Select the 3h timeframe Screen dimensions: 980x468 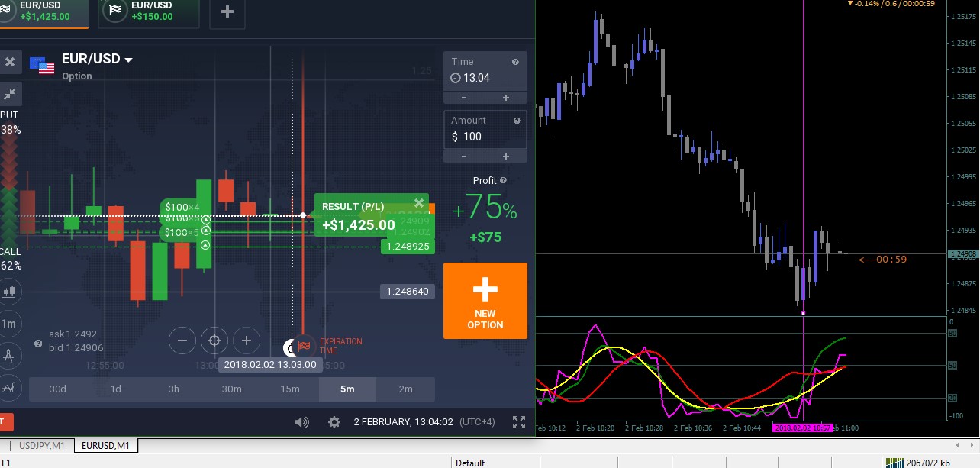173,389
